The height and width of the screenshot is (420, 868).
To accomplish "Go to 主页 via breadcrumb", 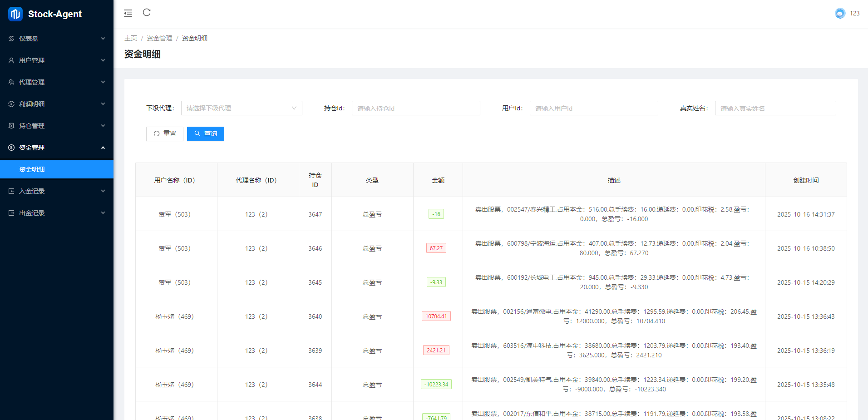I will coord(131,38).
